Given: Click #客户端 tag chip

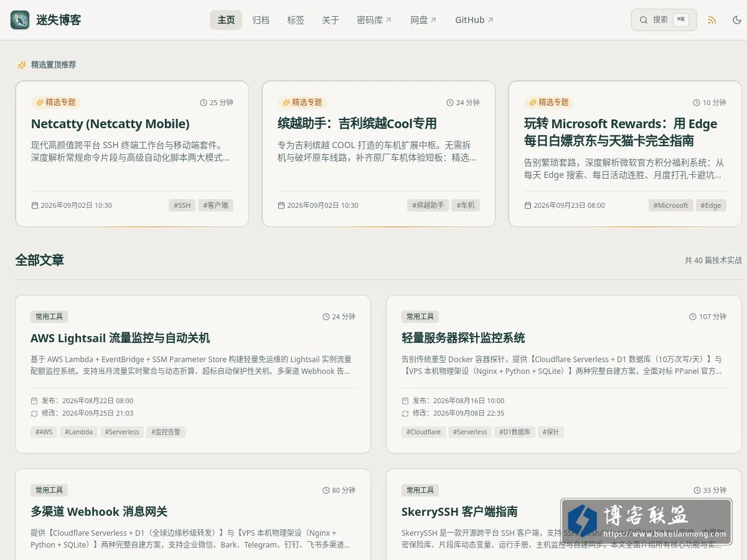Looking at the screenshot, I should coord(216,205).
